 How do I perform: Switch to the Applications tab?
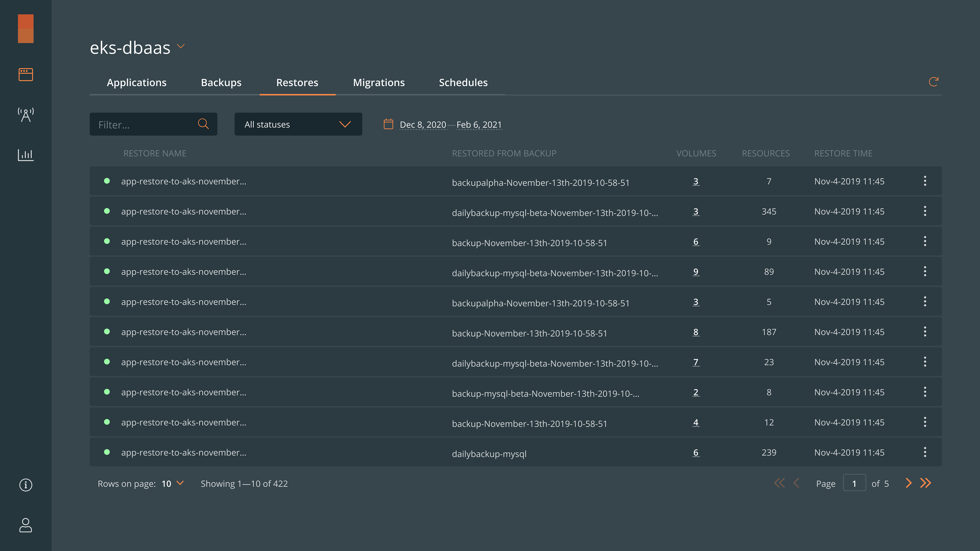pyautogui.click(x=137, y=83)
